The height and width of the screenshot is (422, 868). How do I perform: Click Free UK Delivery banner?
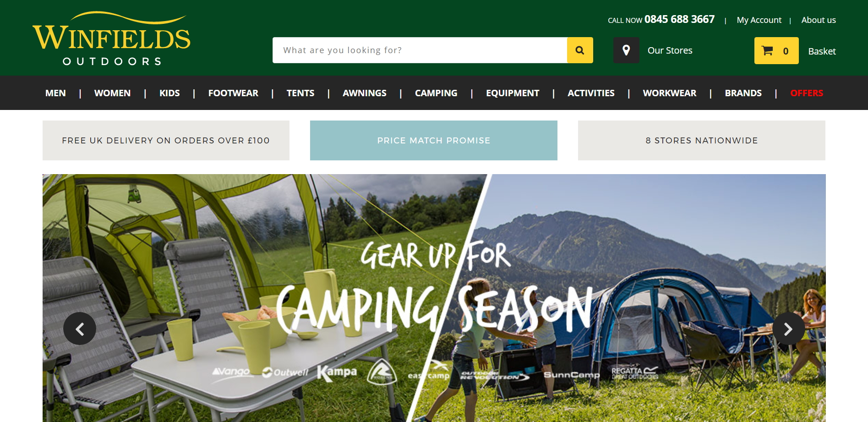coord(166,141)
